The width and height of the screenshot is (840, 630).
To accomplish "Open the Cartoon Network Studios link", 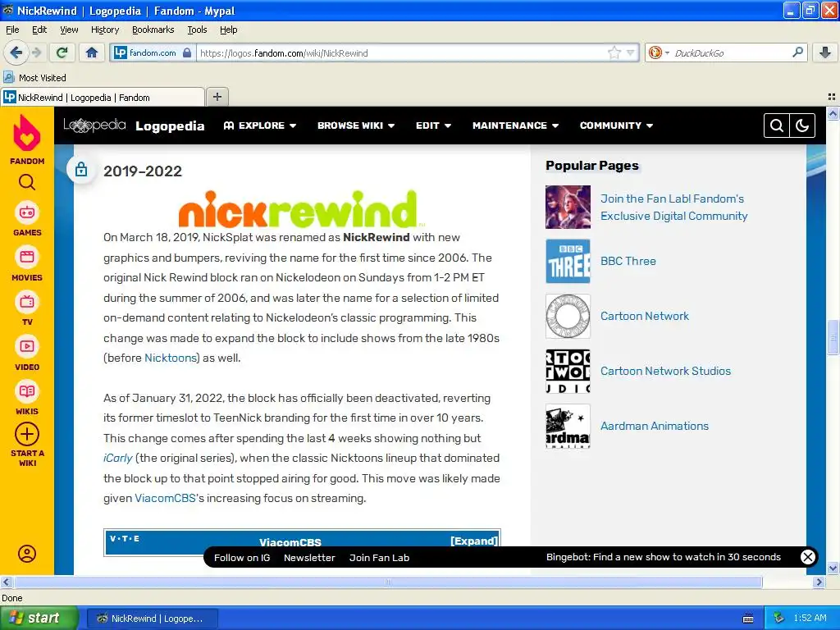I will click(665, 371).
